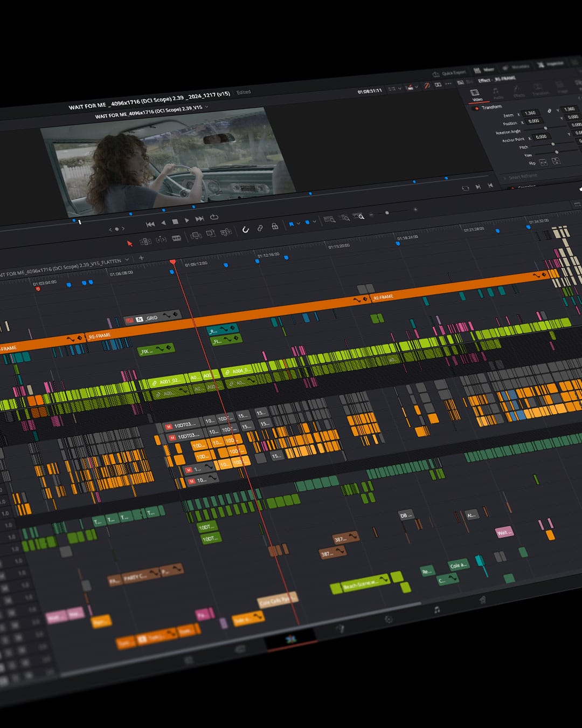This screenshot has width=582, height=728.
Task: Activate the Trim Edit Mode tool
Action: [145, 242]
